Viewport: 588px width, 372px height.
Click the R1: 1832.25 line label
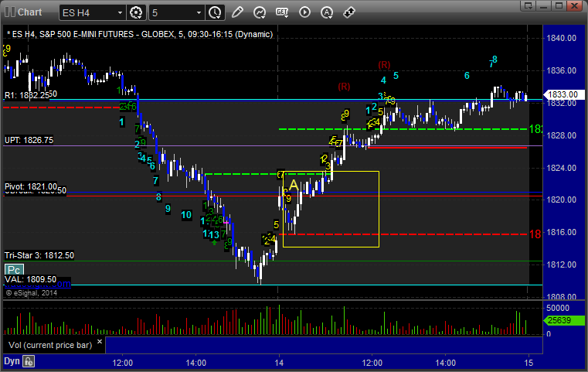26,95
